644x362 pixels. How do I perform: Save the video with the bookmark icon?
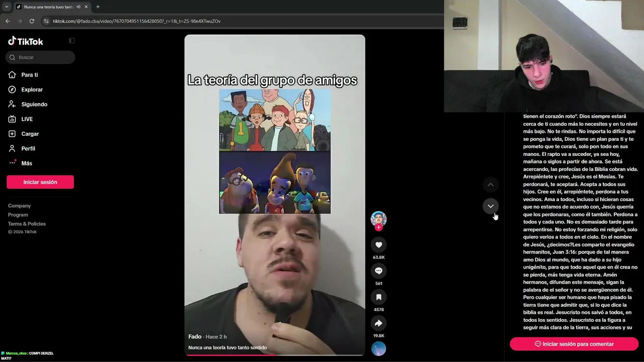(x=379, y=297)
